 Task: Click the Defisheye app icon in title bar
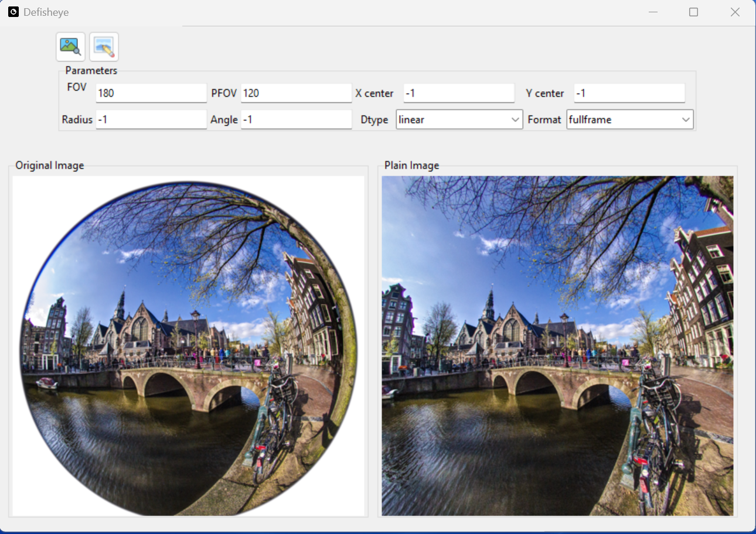pyautogui.click(x=13, y=12)
